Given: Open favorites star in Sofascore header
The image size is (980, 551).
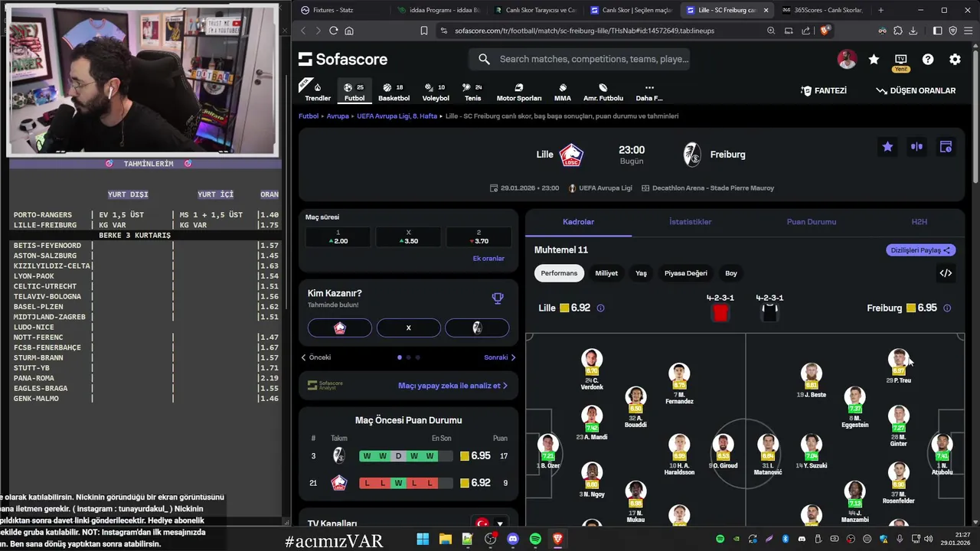Looking at the screenshot, I should click(874, 59).
